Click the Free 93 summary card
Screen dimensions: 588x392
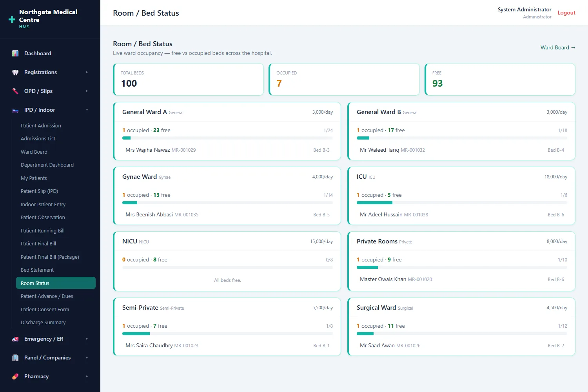click(x=500, y=79)
